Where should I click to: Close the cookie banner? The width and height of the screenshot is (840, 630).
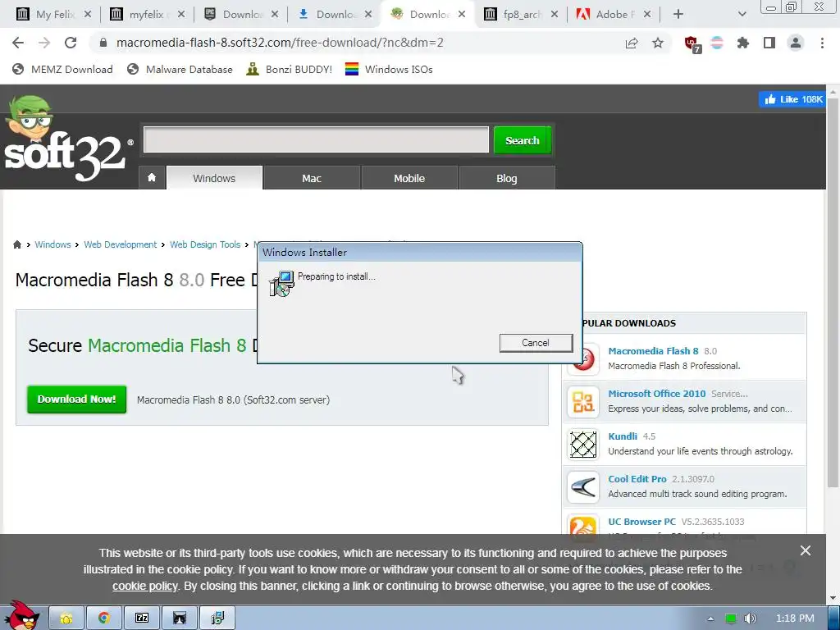click(806, 550)
